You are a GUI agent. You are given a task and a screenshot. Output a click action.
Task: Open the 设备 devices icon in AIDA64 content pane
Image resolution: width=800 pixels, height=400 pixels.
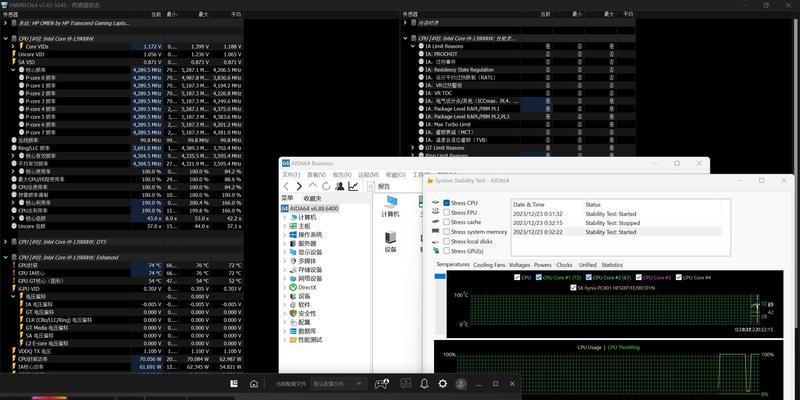coord(391,241)
